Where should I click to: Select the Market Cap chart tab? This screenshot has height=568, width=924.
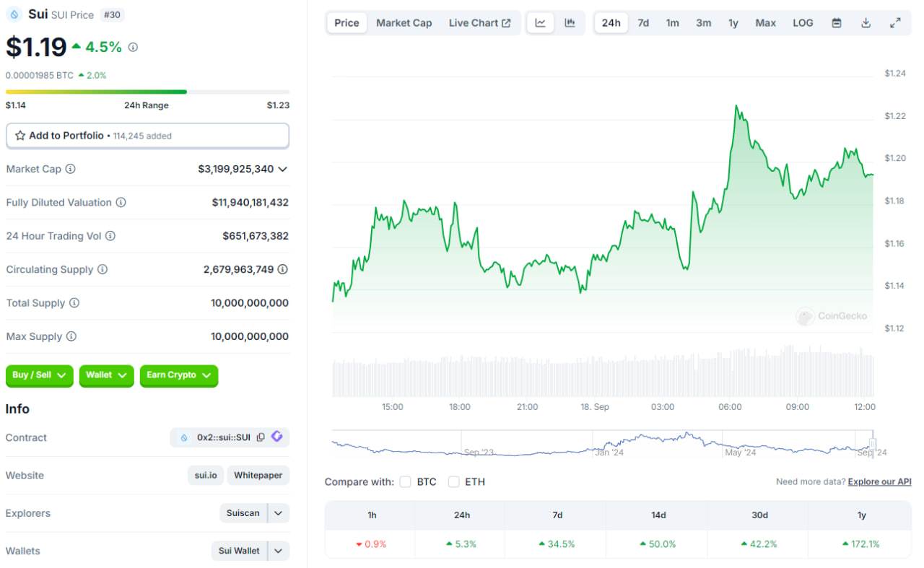point(404,23)
